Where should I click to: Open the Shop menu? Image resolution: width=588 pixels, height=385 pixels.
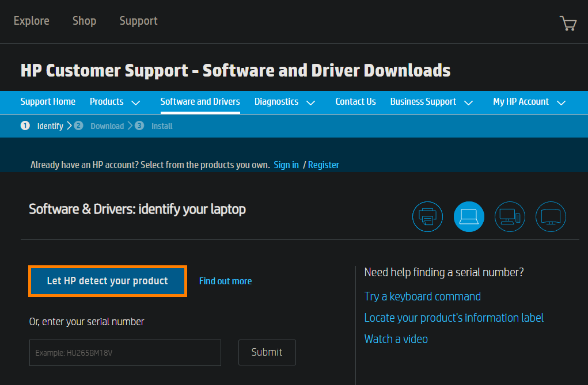(85, 21)
